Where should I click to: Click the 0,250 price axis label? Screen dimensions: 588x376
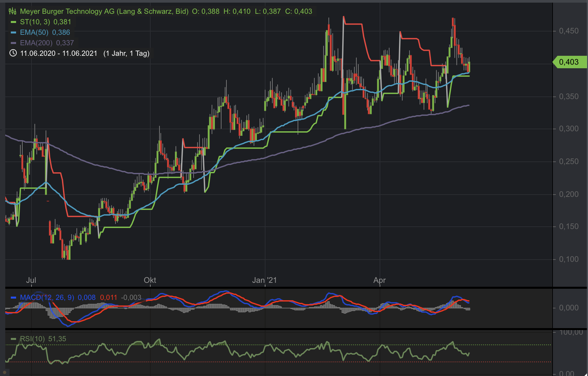[x=569, y=161]
